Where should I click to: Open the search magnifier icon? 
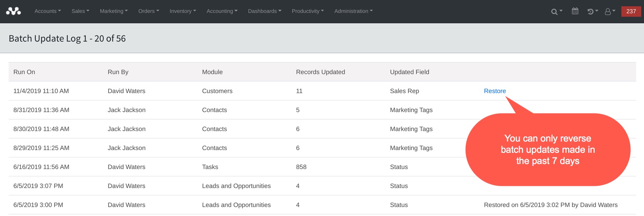point(557,12)
